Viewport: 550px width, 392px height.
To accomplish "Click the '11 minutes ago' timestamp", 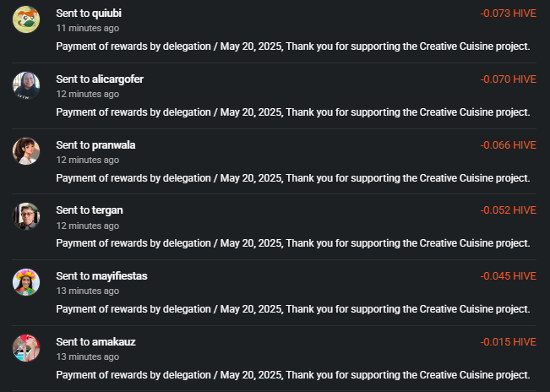I will click(x=88, y=28).
